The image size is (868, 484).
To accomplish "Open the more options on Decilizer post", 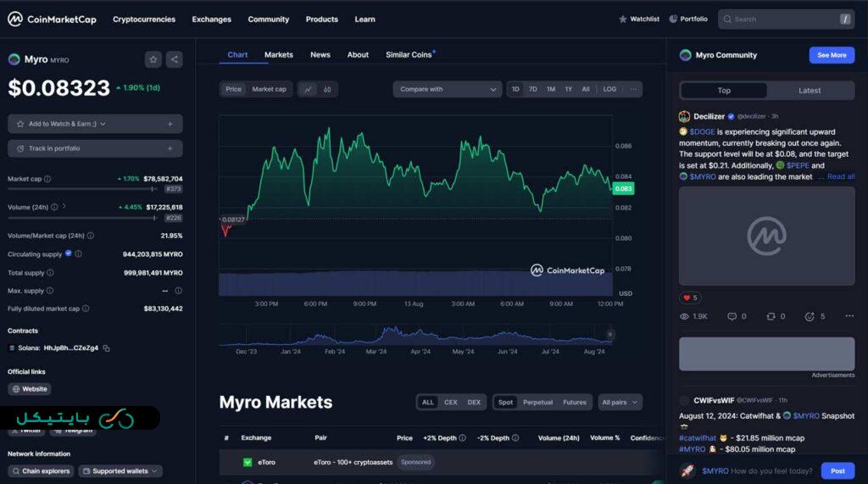I will pyautogui.click(x=849, y=316).
